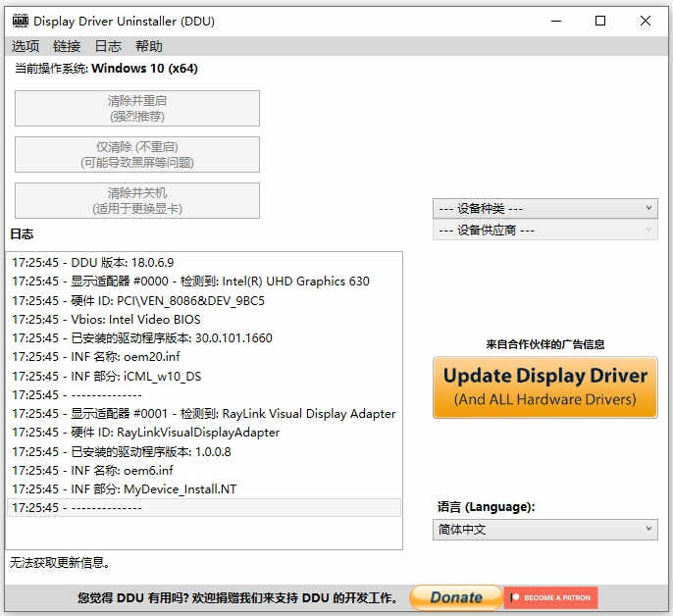Open the 链接 menu
This screenshot has width=673, height=616.
tap(67, 46)
